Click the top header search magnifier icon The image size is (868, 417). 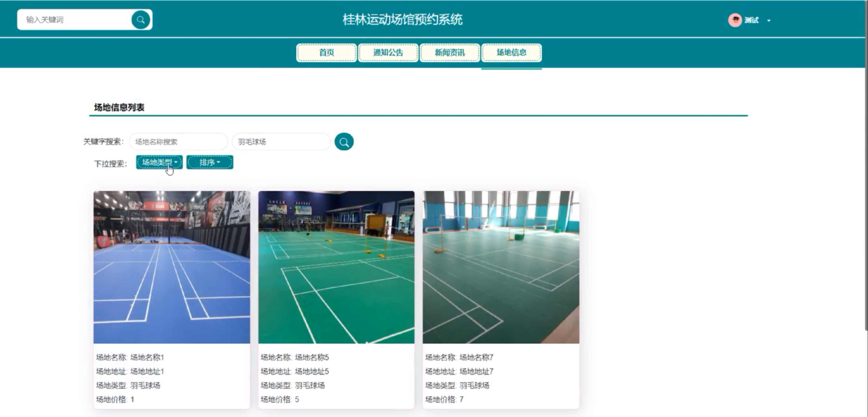point(141,20)
